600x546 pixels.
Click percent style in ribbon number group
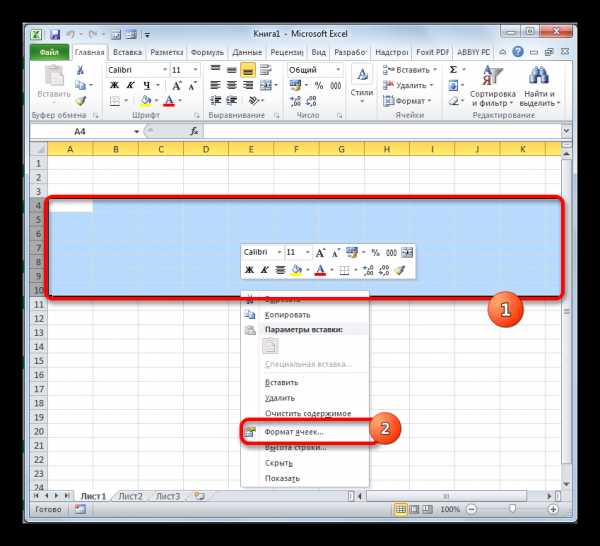click(318, 86)
